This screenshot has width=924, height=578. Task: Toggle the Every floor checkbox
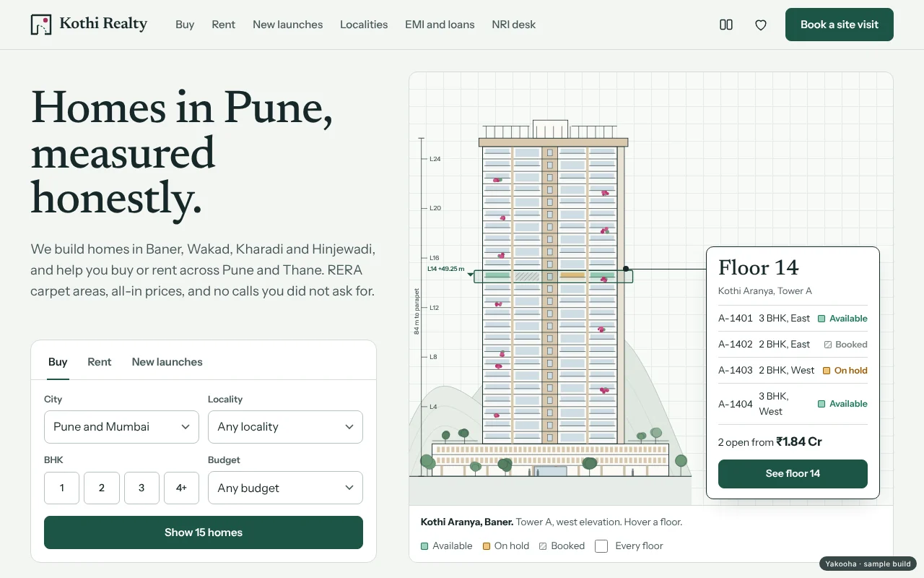coord(601,546)
